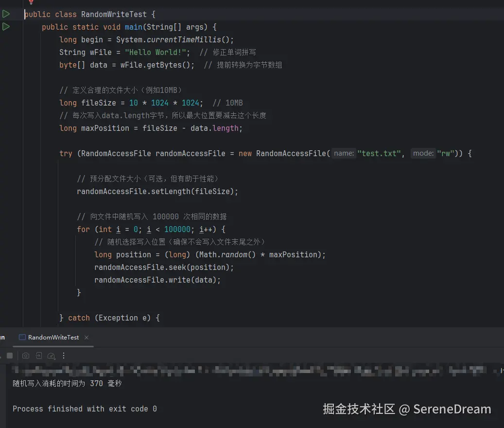Screen dimensions: 504x428
Task: Click the "name:" parameter hint
Action: [344, 153]
